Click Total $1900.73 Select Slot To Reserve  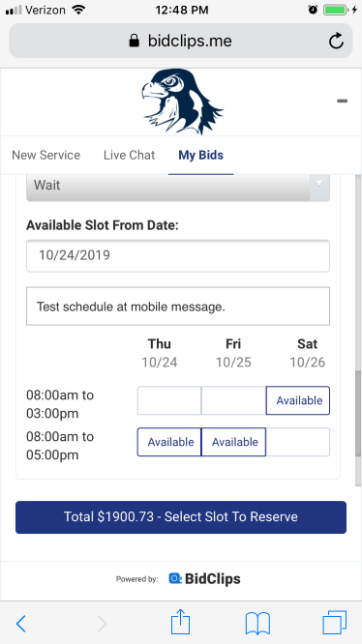(x=181, y=517)
